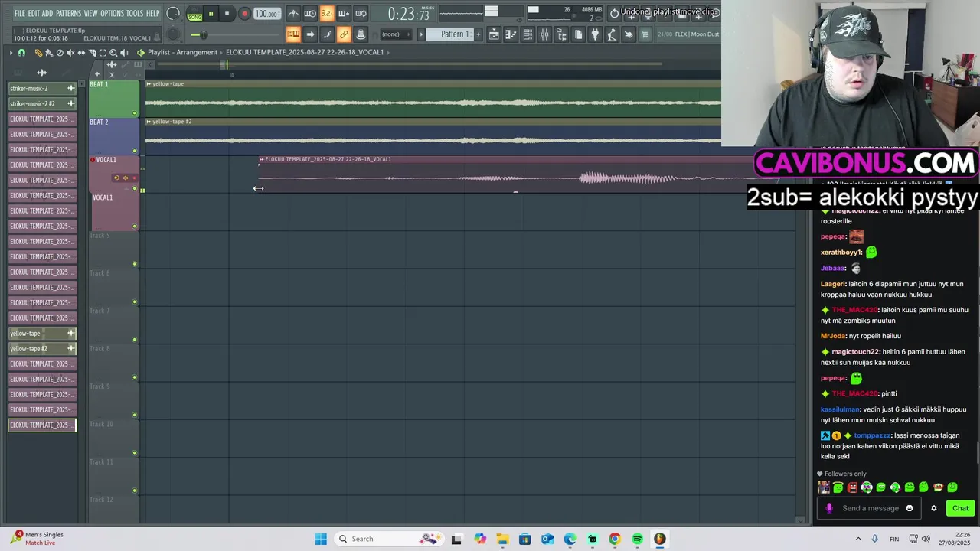Click the overdub recording icon
The image size is (980, 551).
[x=344, y=14]
